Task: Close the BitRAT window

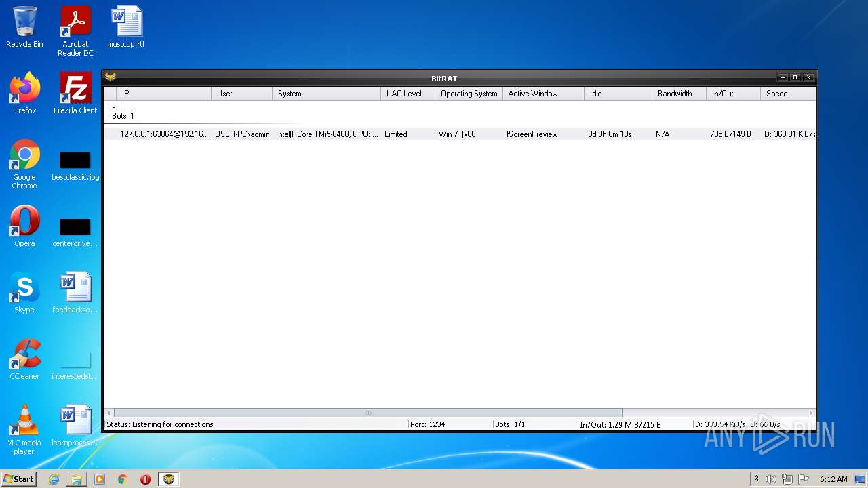Action: click(808, 77)
